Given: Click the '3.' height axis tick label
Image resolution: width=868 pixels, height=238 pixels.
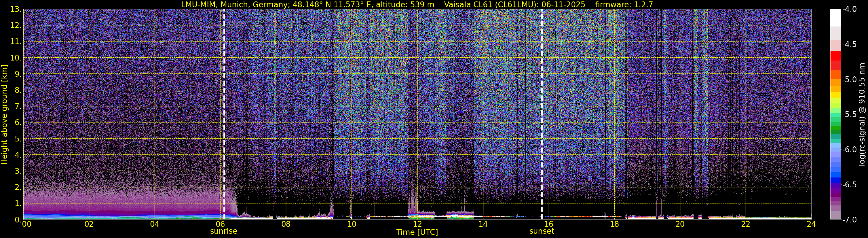Looking at the screenshot, I should click(x=18, y=171).
